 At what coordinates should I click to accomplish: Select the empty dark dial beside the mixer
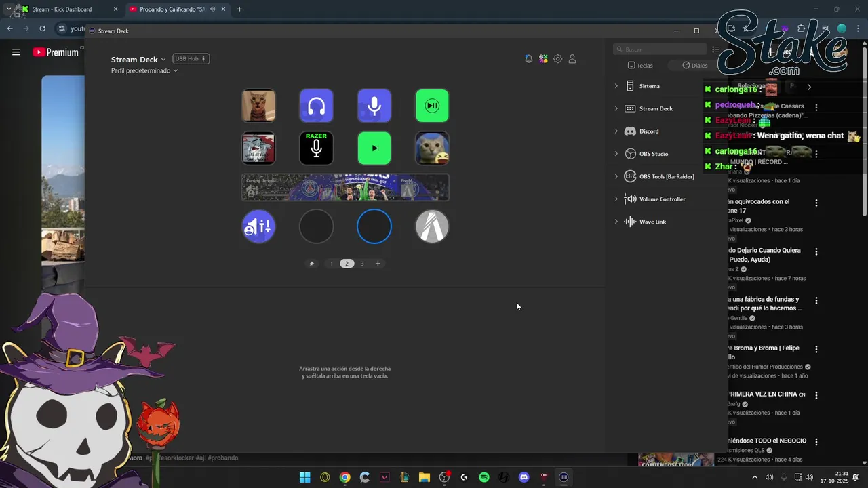(316, 226)
